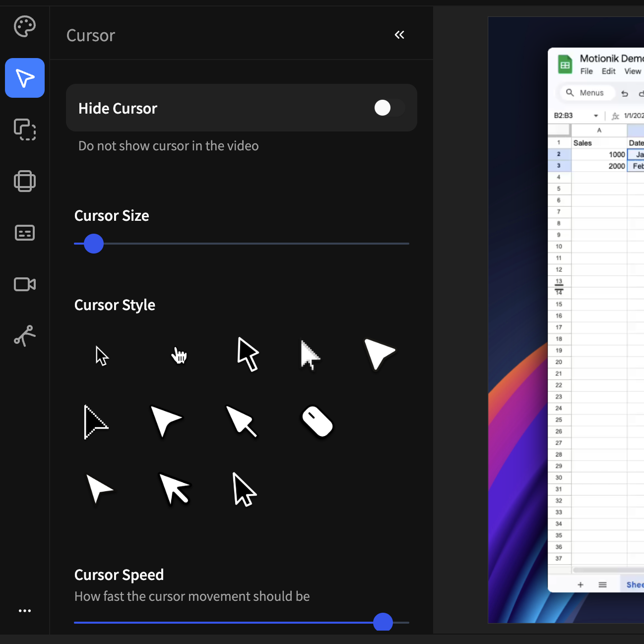Open the frame and device panel

(x=24, y=181)
